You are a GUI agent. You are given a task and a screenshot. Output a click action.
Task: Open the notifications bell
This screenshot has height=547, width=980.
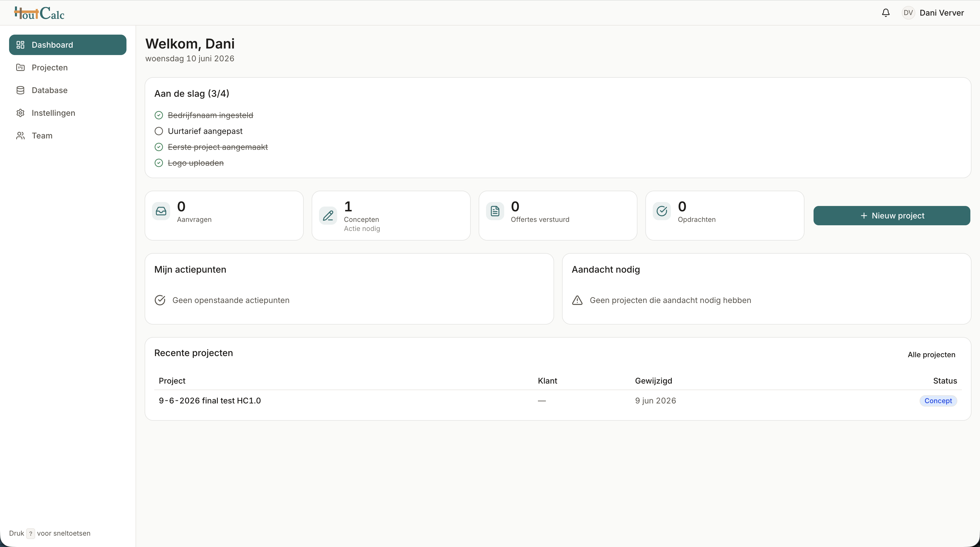[x=886, y=13]
